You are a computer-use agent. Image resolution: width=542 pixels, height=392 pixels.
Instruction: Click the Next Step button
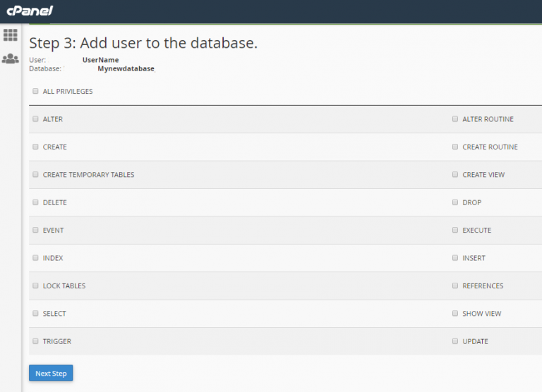pos(51,373)
